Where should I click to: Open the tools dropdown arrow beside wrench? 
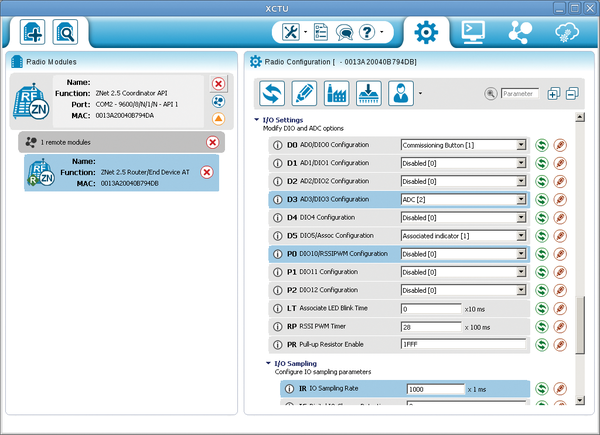(x=305, y=32)
